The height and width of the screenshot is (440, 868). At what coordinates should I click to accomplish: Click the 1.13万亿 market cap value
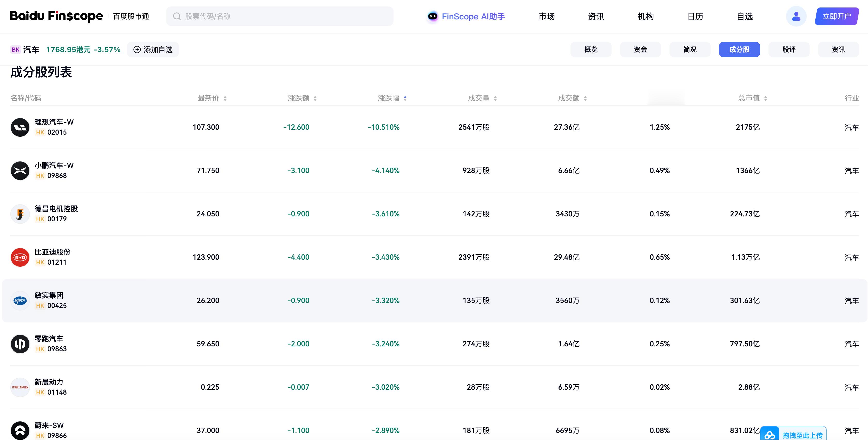(x=745, y=257)
